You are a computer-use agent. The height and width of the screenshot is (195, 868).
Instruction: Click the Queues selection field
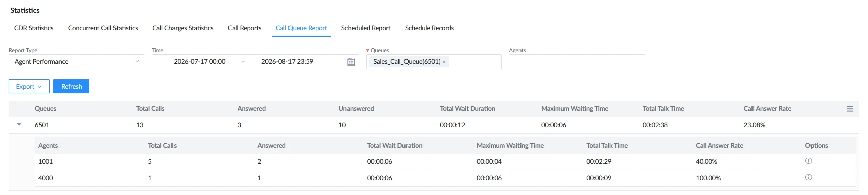(434, 62)
